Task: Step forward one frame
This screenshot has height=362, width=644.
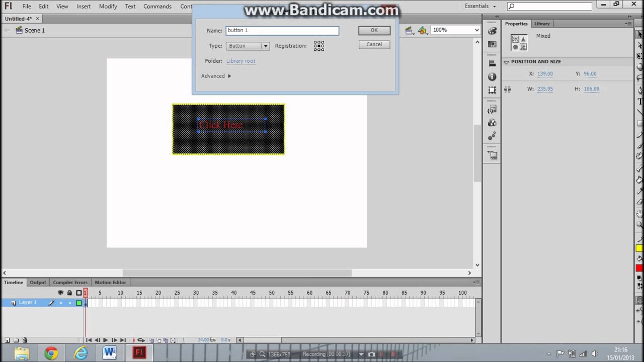Action: click(x=114, y=340)
